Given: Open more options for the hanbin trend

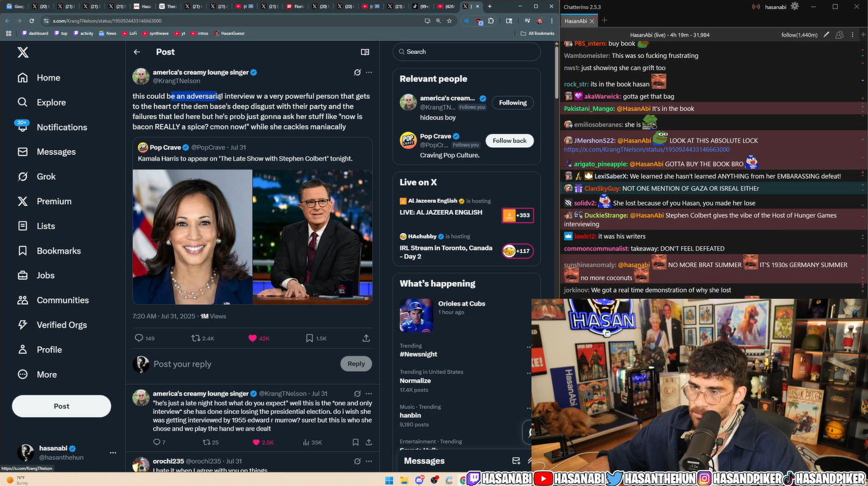Looking at the screenshot, I should point(529,409).
